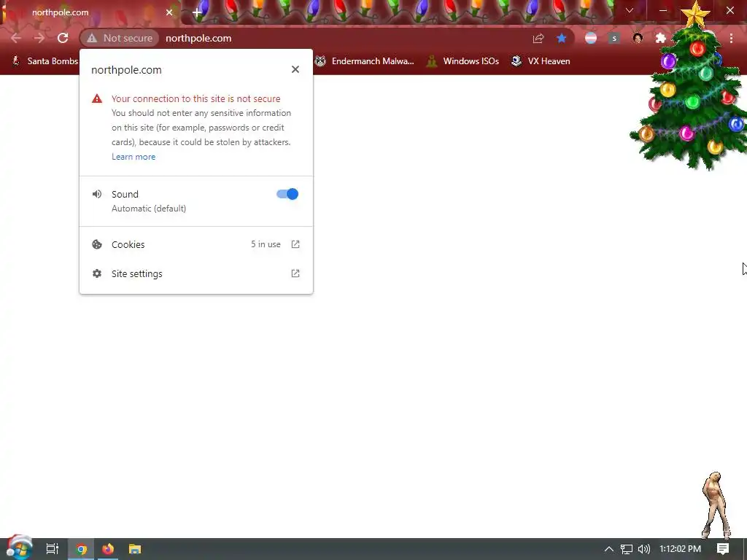Close the site information popup
This screenshot has width=747, height=560.
click(295, 69)
